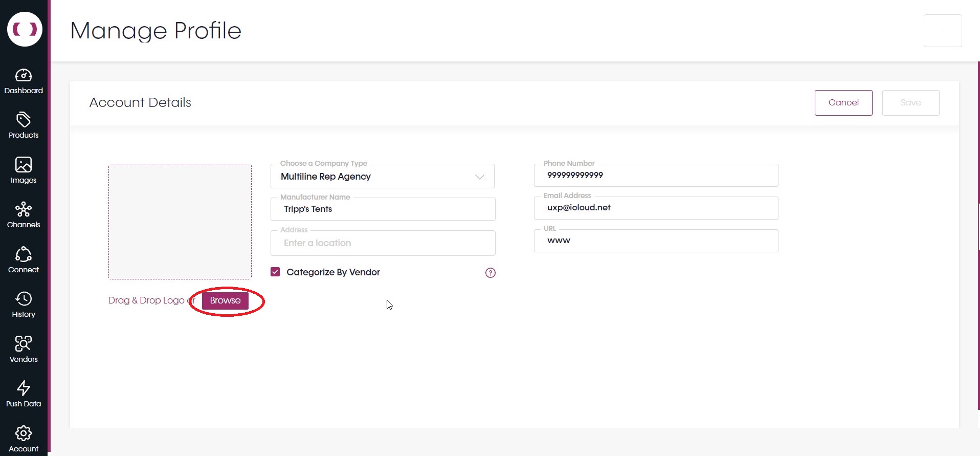The height and width of the screenshot is (456, 980).
Task: Open the Channels section
Action: pos(24,215)
